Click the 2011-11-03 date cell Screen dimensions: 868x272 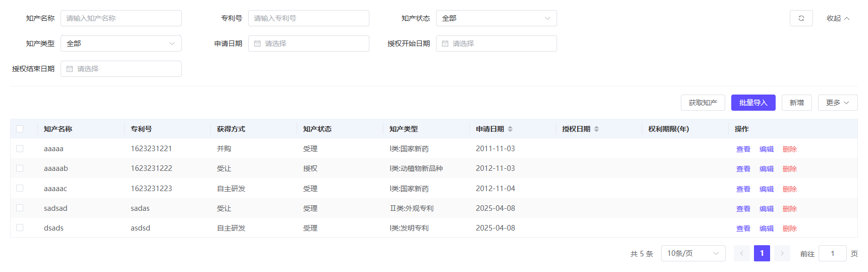coord(496,149)
